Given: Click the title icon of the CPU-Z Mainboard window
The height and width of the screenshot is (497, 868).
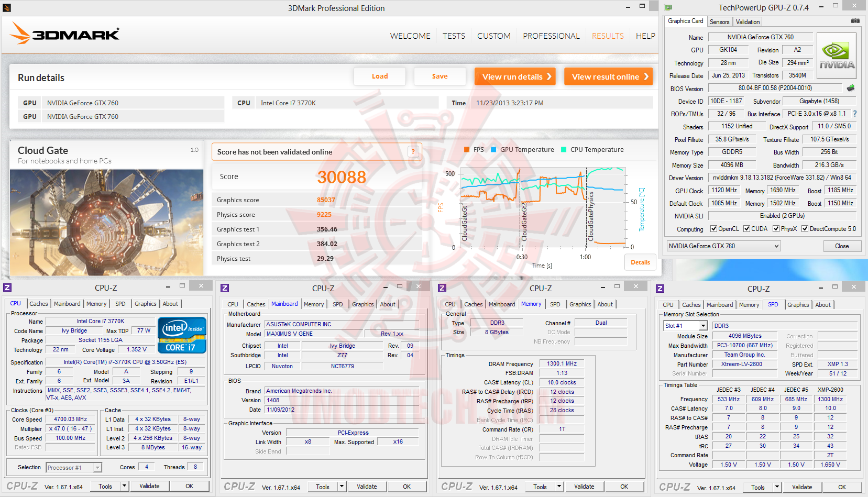Looking at the screenshot, I should pyautogui.click(x=225, y=288).
